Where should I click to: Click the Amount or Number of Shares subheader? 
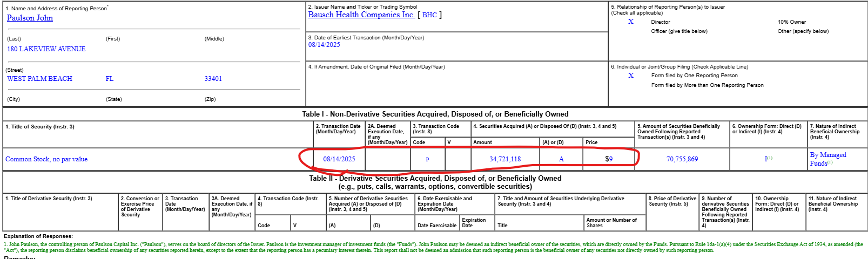pyautogui.click(x=612, y=223)
